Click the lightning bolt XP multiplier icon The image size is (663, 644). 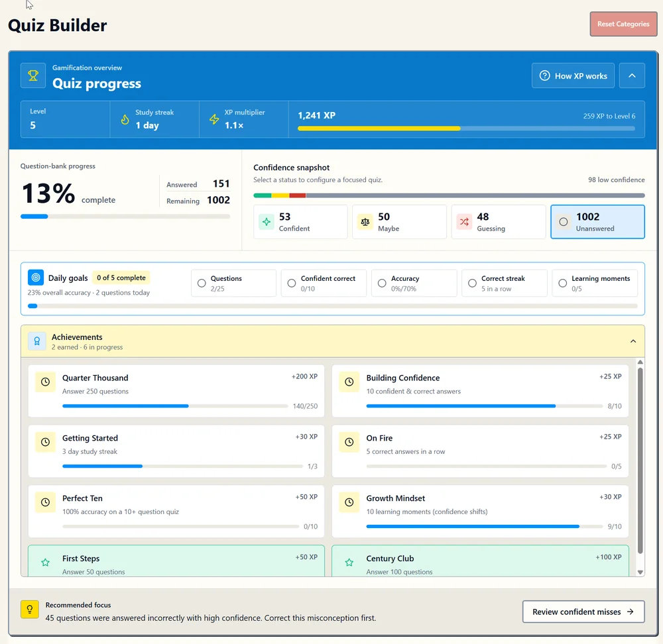(214, 119)
